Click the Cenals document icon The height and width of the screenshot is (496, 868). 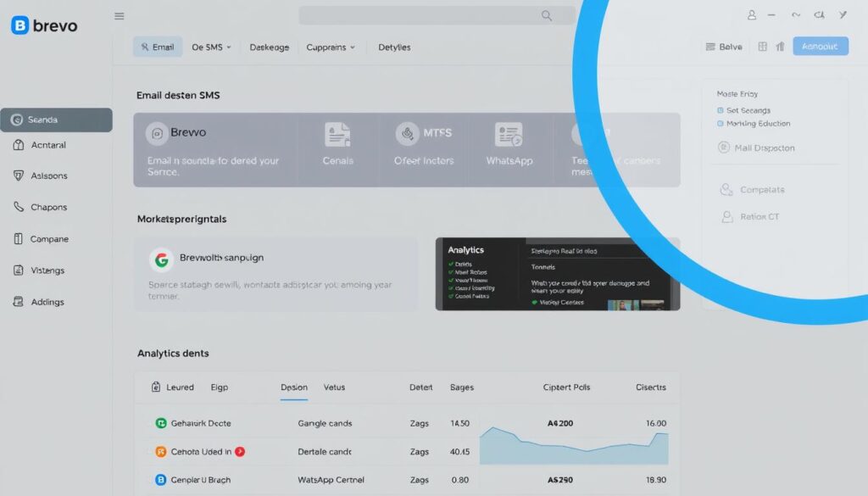[337, 135]
